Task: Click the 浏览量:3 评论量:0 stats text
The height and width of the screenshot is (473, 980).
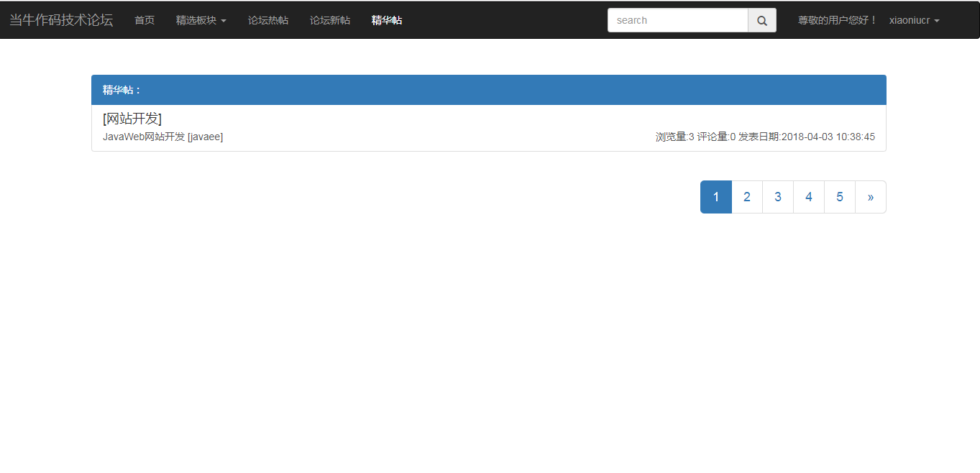Action: (695, 137)
